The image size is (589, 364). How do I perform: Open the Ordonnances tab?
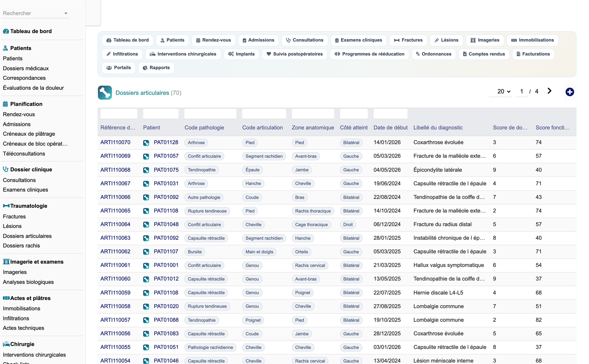(433, 54)
